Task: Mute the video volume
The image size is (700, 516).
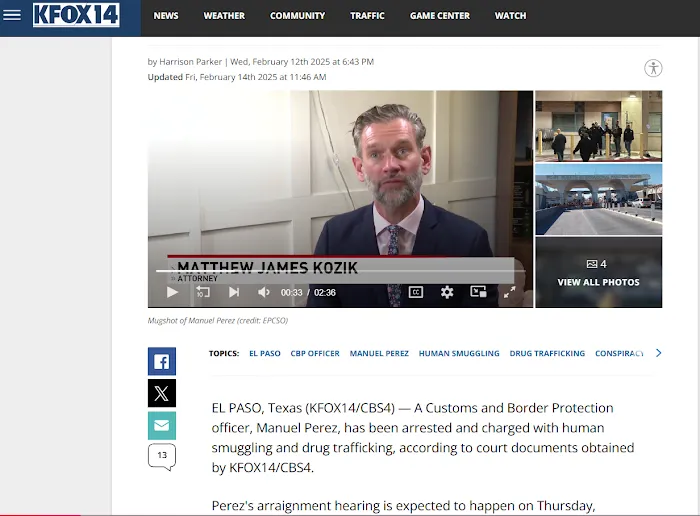Action: (x=264, y=292)
